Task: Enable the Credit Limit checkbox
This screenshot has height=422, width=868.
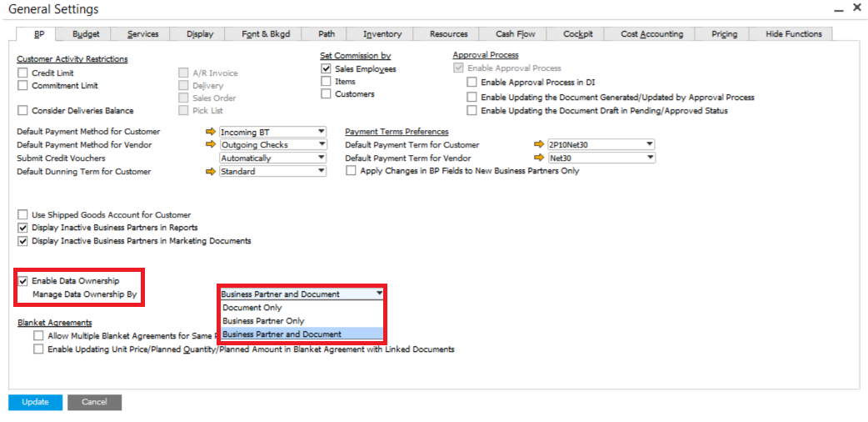Action: click(x=23, y=73)
